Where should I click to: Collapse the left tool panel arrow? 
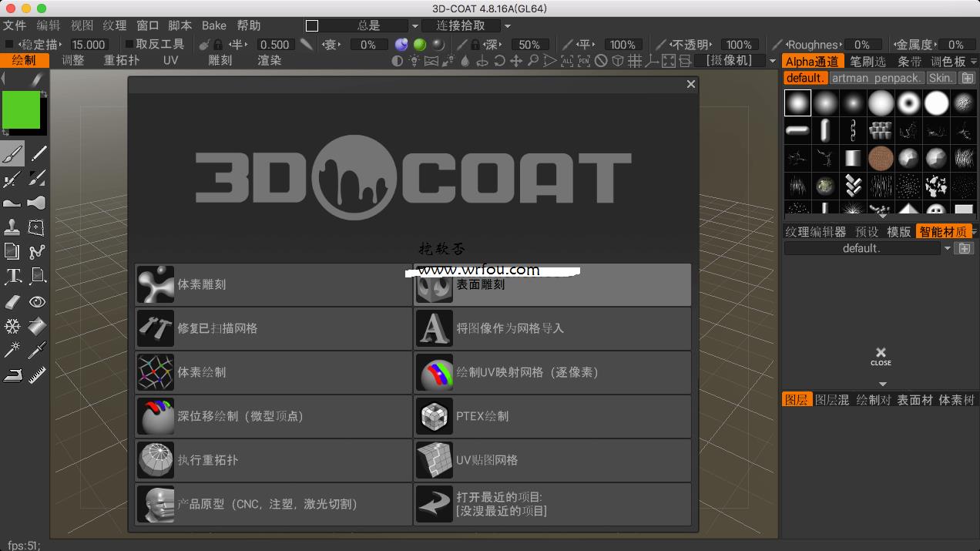click(3, 78)
